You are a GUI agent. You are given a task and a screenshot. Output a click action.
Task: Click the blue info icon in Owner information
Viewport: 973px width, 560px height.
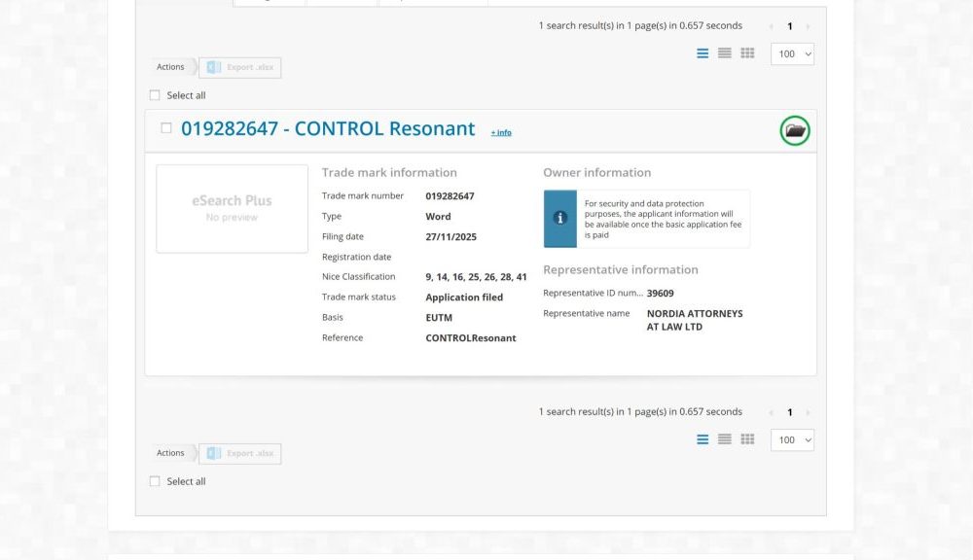click(x=559, y=219)
